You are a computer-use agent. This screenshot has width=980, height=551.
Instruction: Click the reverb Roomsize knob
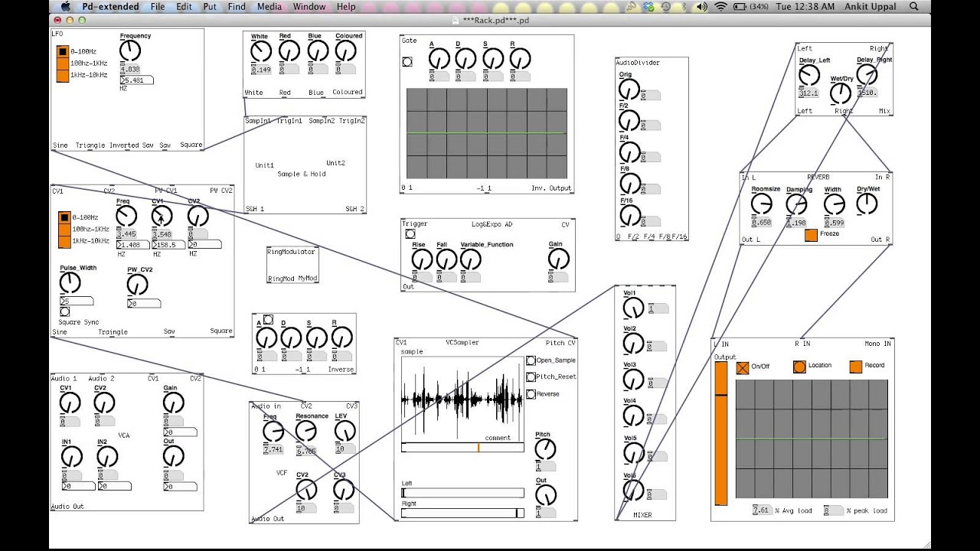click(x=761, y=204)
